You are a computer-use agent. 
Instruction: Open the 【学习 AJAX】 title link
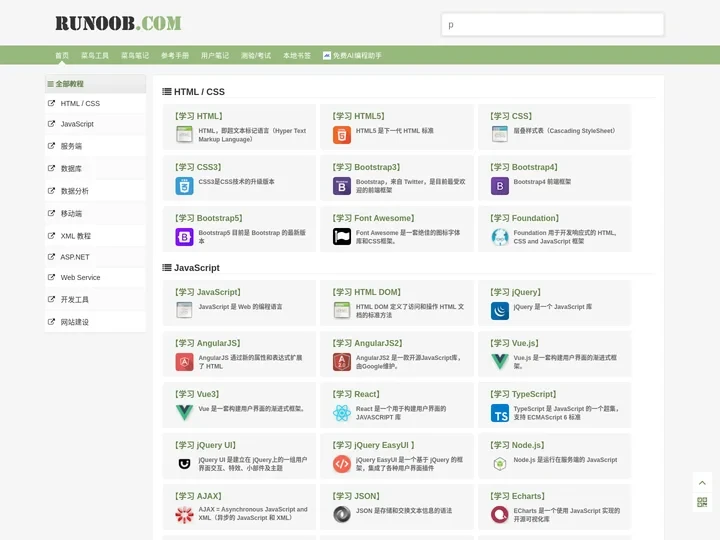click(198, 496)
